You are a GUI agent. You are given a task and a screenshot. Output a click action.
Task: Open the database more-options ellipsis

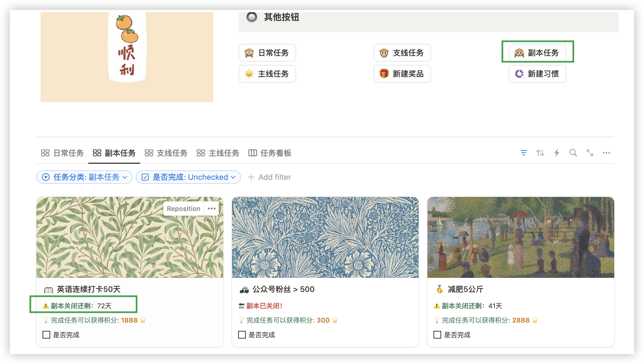pos(606,153)
